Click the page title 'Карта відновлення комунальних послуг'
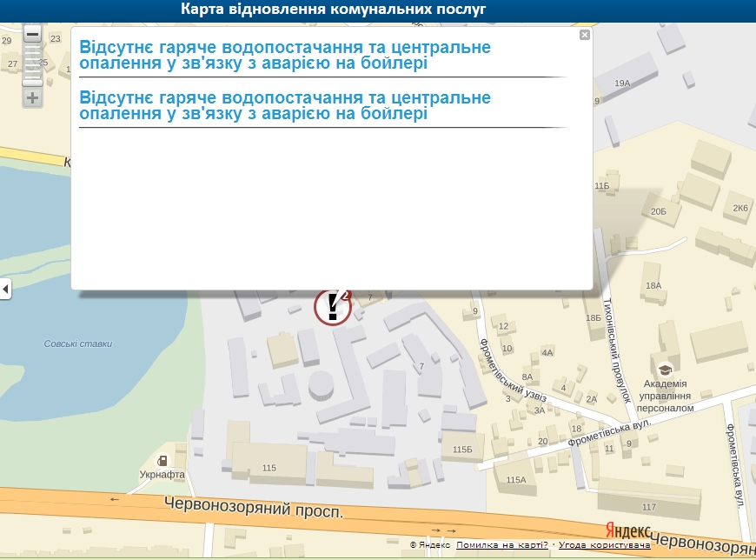756x560 pixels. [334, 10]
